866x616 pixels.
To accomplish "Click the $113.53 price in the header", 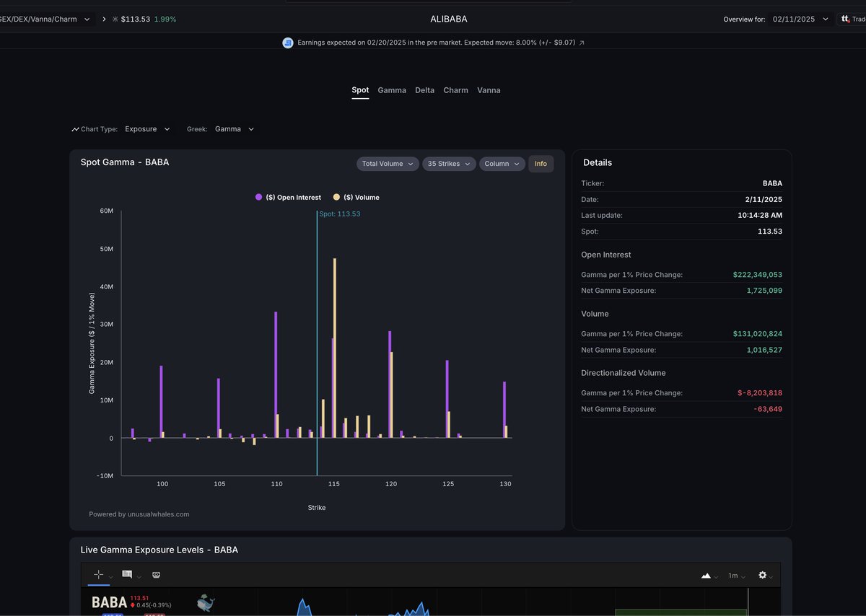I will [x=136, y=19].
